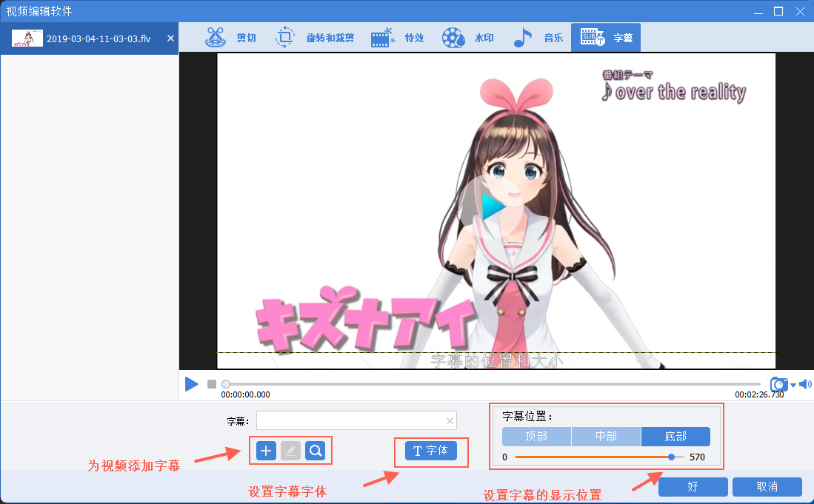Select the 水印 watermark tab
The width and height of the screenshot is (814, 504).
tap(468, 38)
